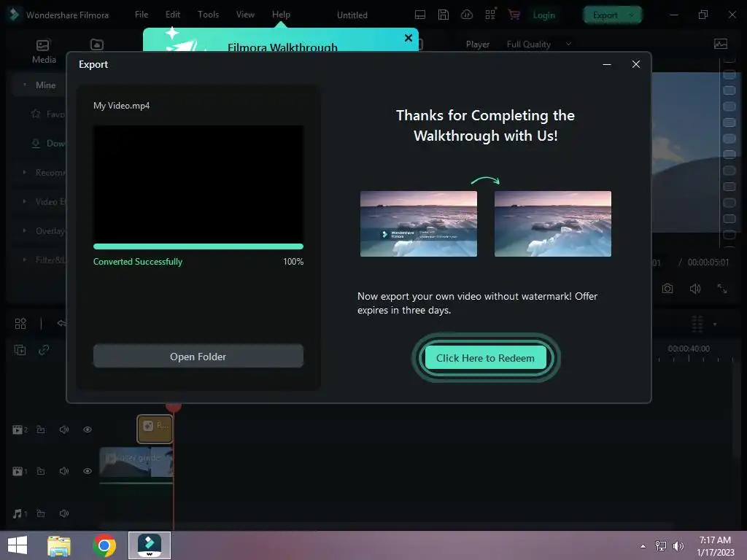Open the stock media folder icon beside Media
The width and height of the screenshot is (747, 560).
pyautogui.click(x=97, y=44)
